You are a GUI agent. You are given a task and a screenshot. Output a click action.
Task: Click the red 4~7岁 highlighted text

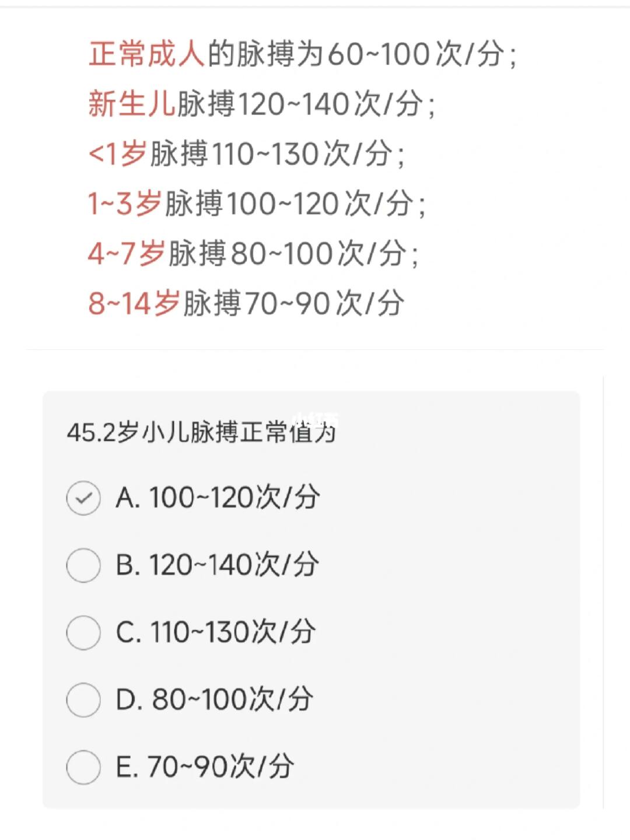pyautogui.click(x=127, y=254)
